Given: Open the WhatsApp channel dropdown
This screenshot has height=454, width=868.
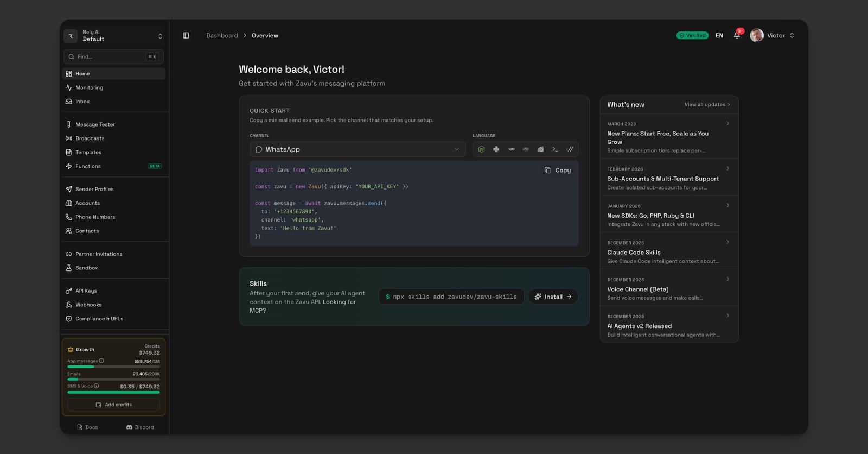Looking at the screenshot, I should [x=358, y=149].
